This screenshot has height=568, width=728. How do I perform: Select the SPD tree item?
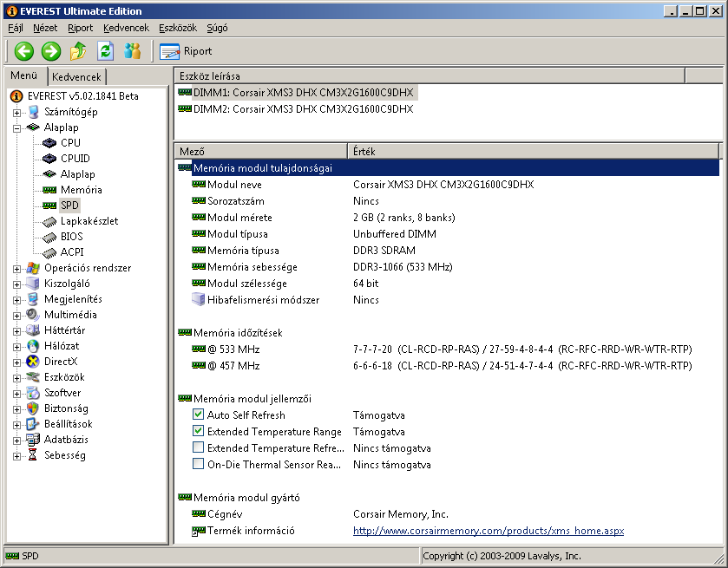pyautogui.click(x=69, y=206)
